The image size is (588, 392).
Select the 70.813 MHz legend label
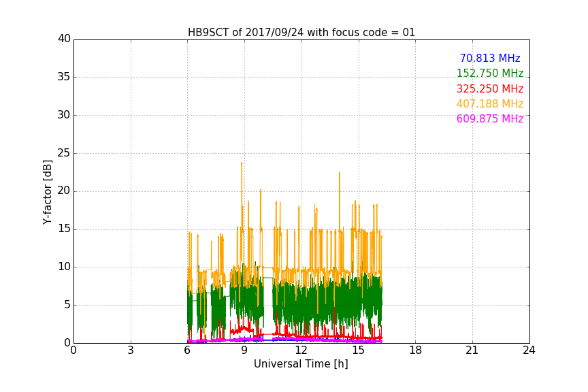click(490, 58)
